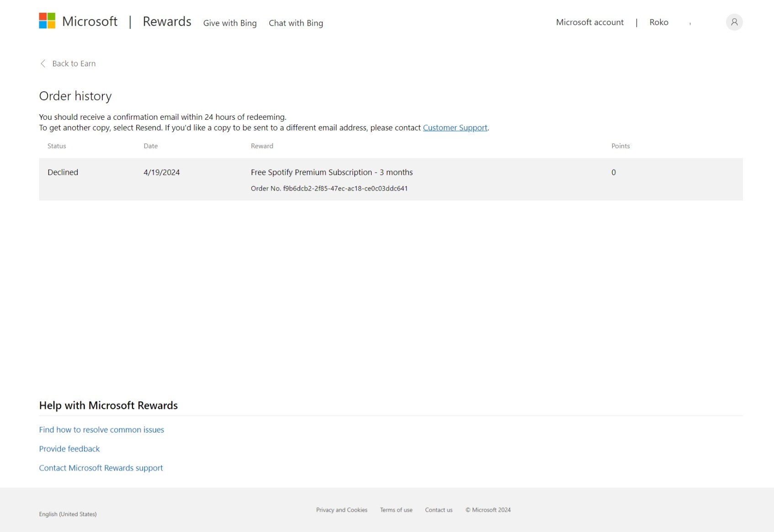Click the 0 points value

pos(614,172)
